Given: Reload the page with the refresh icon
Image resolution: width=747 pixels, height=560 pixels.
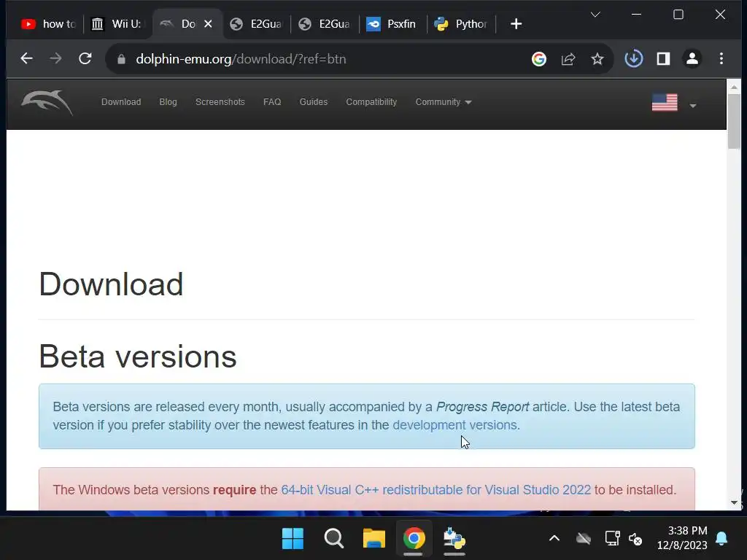Looking at the screenshot, I should pos(85,58).
